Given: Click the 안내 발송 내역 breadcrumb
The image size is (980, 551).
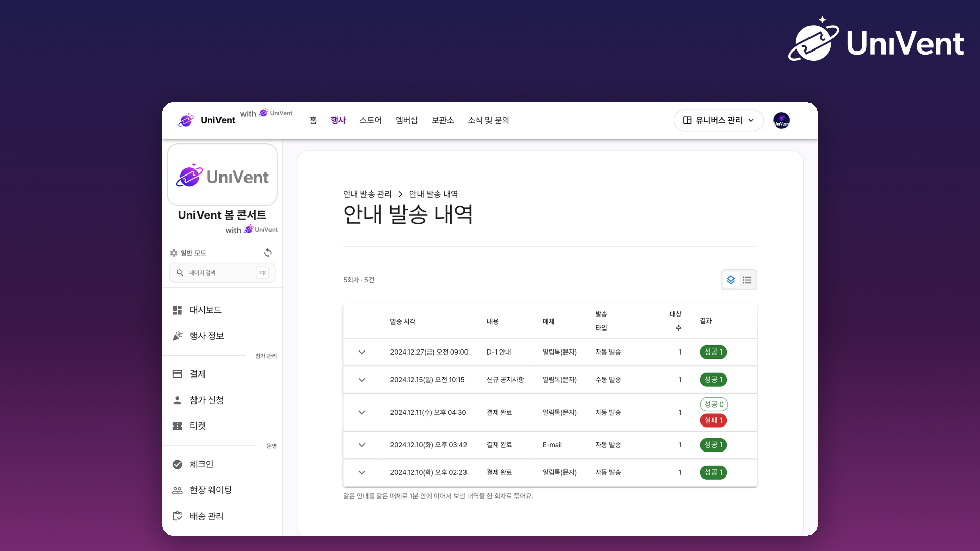Looking at the screenshot, I should point(434,194).
